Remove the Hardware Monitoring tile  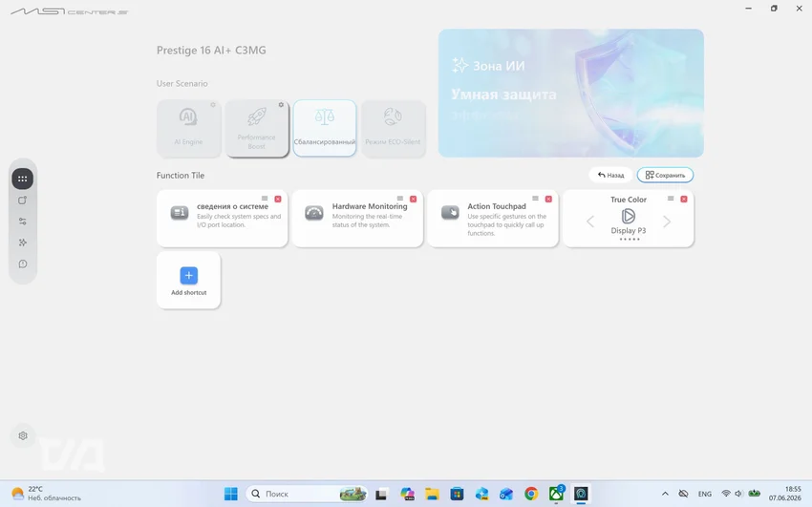[x=414, y=199]
